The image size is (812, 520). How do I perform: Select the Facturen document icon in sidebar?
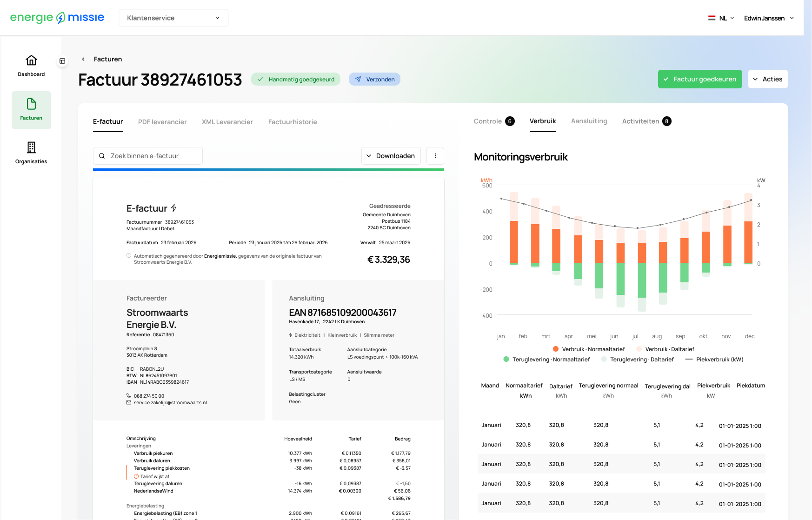point(31,104)
